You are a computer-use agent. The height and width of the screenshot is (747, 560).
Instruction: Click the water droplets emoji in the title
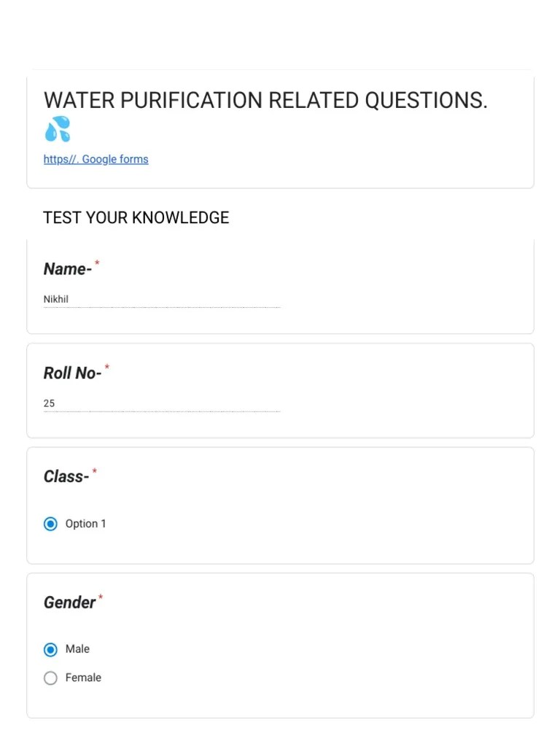pos(57,128)
